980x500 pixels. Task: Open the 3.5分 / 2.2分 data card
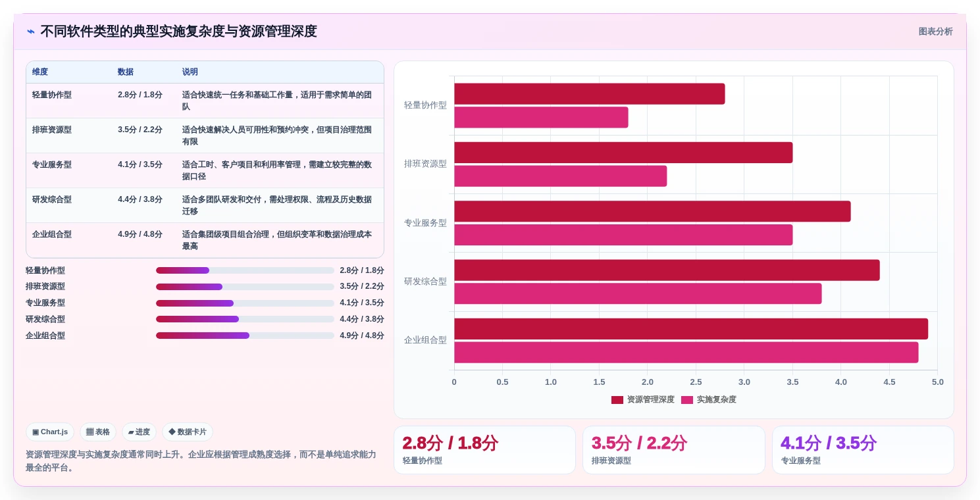pos(674,450)
